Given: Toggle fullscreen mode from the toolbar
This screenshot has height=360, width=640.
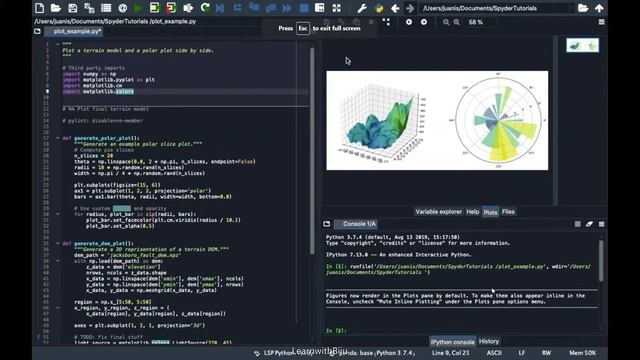Looking at the screenshot, I should coord(336,8).
